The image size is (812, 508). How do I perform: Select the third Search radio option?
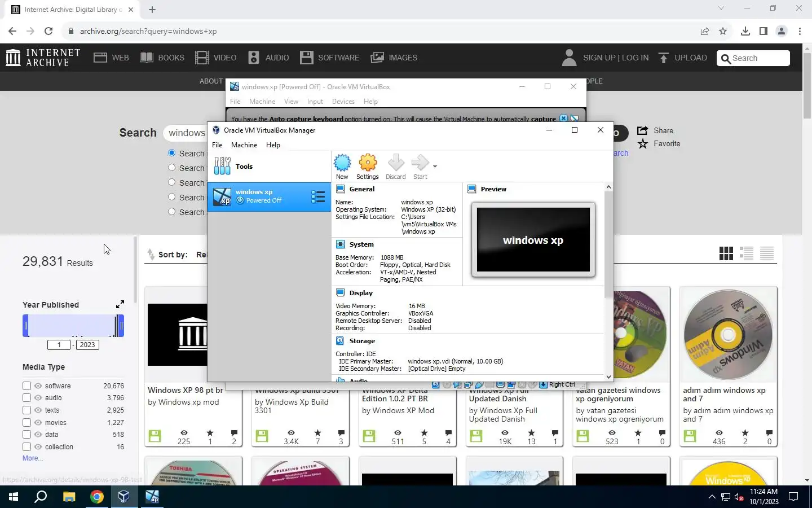(x=172, y=182)
